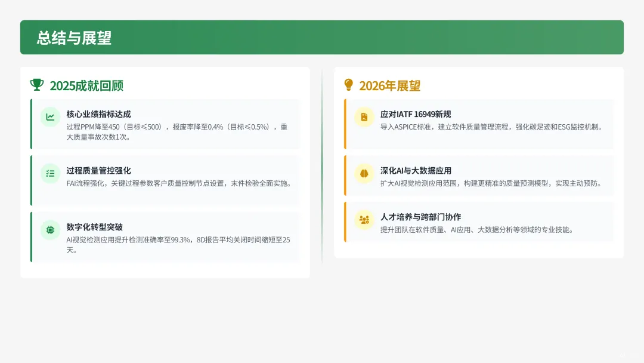Image resolution: width=644 pixels, height=363 pixels.
Task: Click the title 数字化转型突破
Action: [x=94, y=226]
